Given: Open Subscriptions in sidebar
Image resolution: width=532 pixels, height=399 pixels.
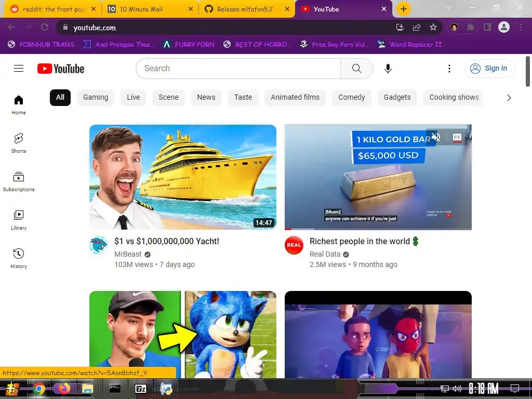Looking at the screenshot, I should pyautogui.click(x=19, y=182).
